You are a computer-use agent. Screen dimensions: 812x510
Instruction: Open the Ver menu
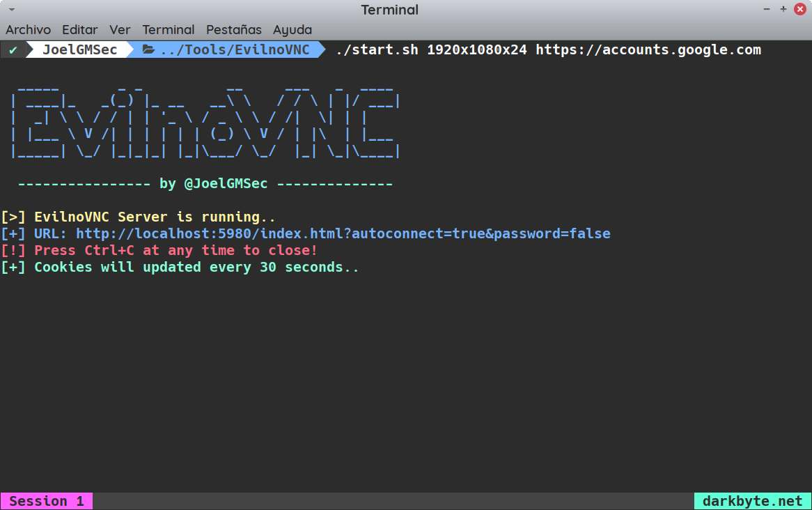click(120, 29)
